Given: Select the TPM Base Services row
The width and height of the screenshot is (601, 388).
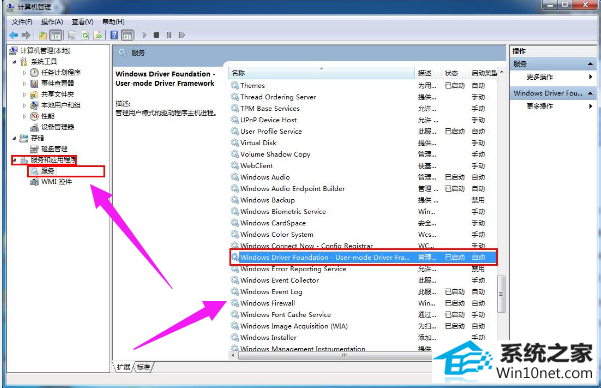Looking at the screenshot, I should [363, 109].
